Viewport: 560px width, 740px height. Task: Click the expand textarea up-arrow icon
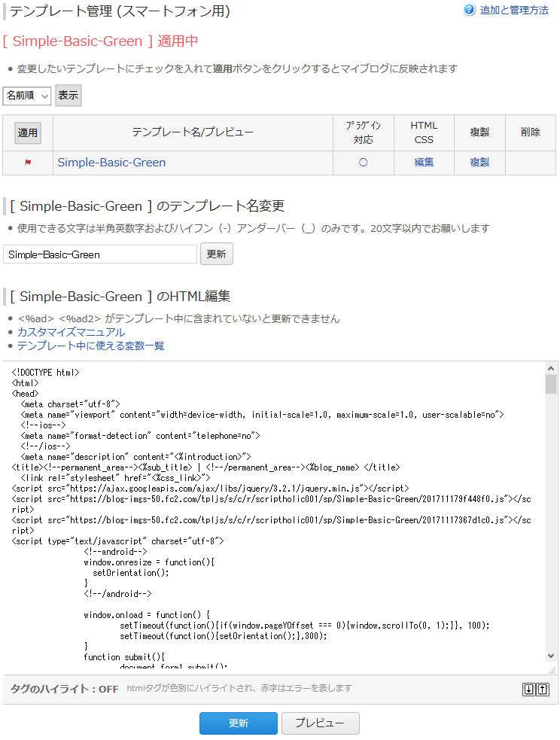tap(543, 690)
